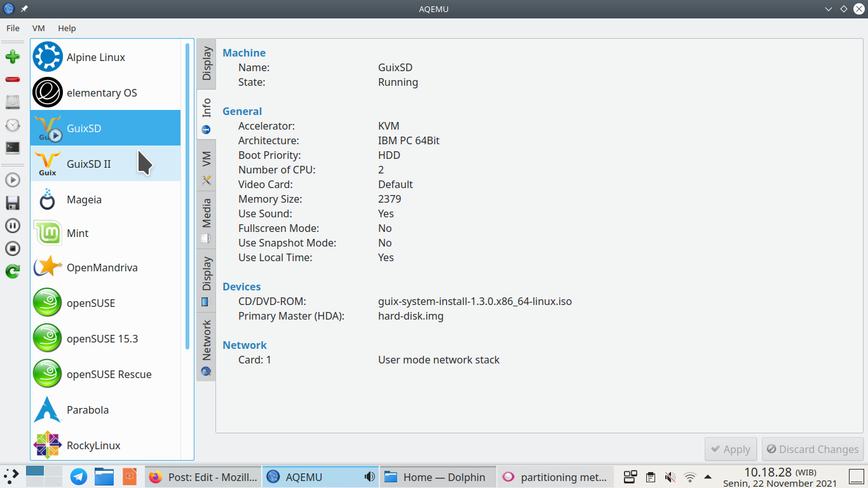Pause the running virtual machine
The image size is (868, 488).
click(13, 226)
